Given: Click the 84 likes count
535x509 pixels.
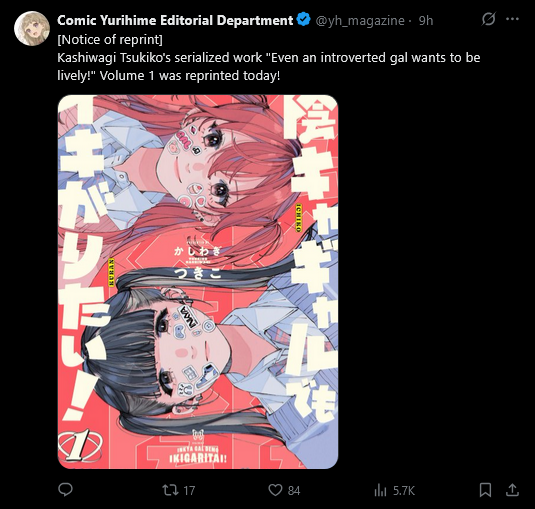Looking at the screenshot, I should 294,491.
